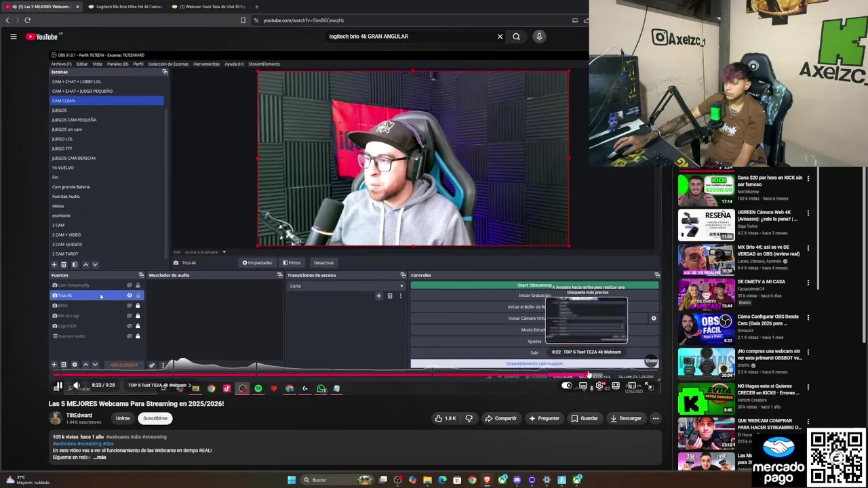Click the YouTube search magnifier button
868x488 pixels.
coord(516,37)
